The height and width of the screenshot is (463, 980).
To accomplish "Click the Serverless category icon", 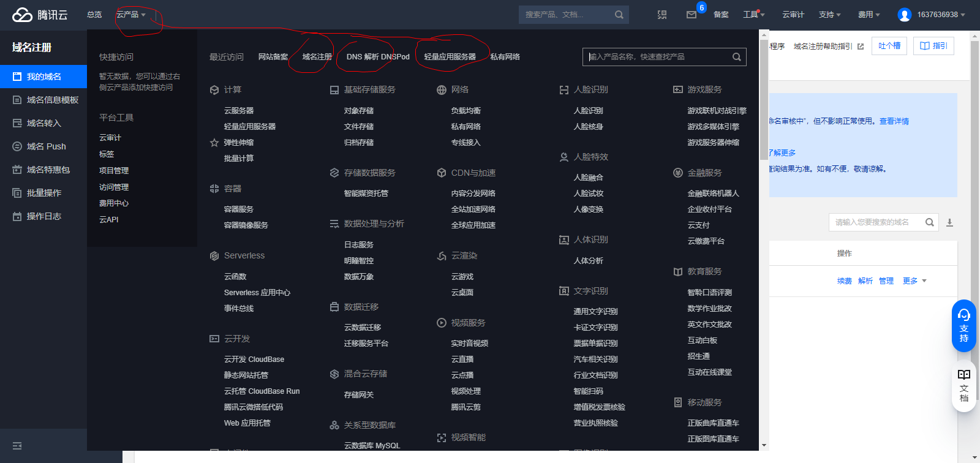I will pos(214,256).
